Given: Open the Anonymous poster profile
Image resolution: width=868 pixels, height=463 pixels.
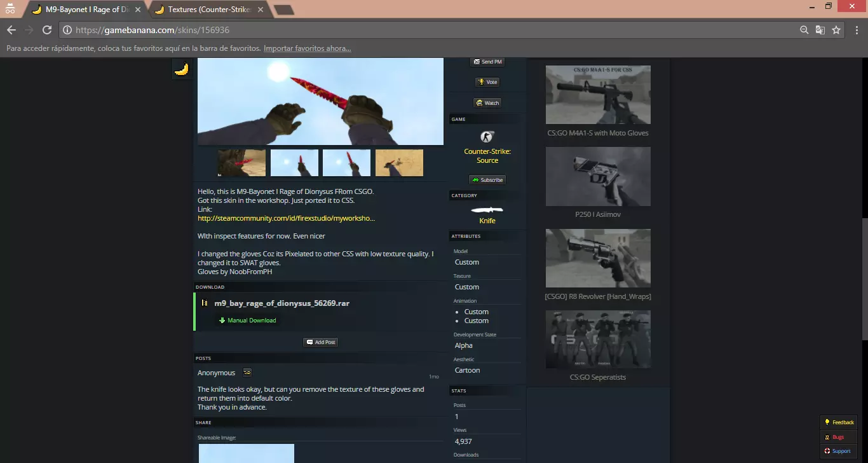Looking at the screenshot, I should point(216,373).
